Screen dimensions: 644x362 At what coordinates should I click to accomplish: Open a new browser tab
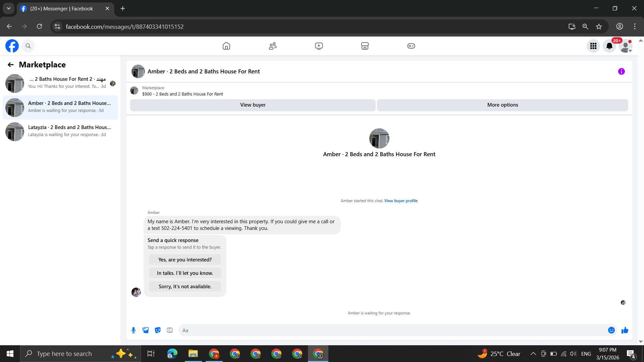point(123,8)
